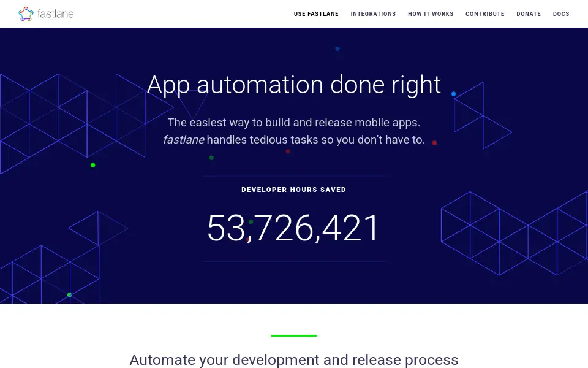The height and width of the screenshot is (368, 588).
Task: Click the "Developer Hours Saved" label
Action: pos(293,190)
